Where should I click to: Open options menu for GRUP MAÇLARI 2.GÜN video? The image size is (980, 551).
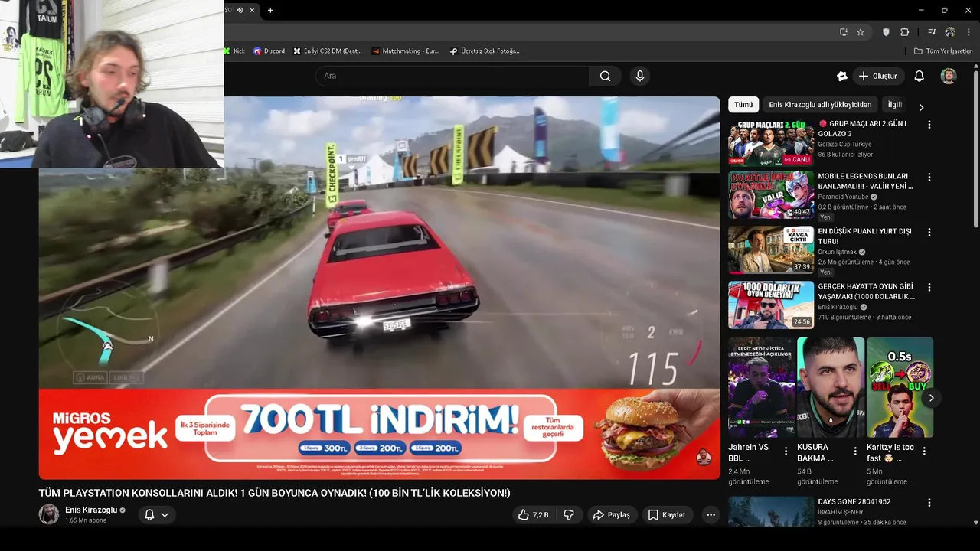tap(929, 124)
